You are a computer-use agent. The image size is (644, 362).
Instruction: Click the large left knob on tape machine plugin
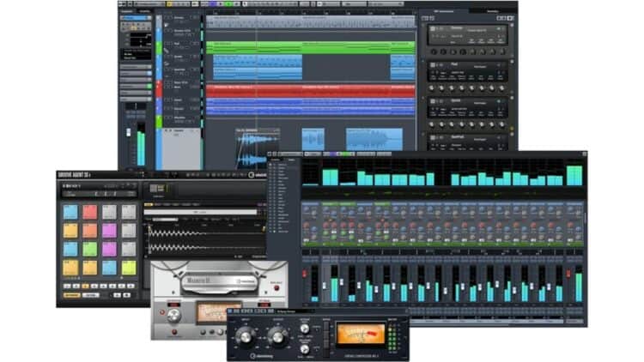[173, 315]
